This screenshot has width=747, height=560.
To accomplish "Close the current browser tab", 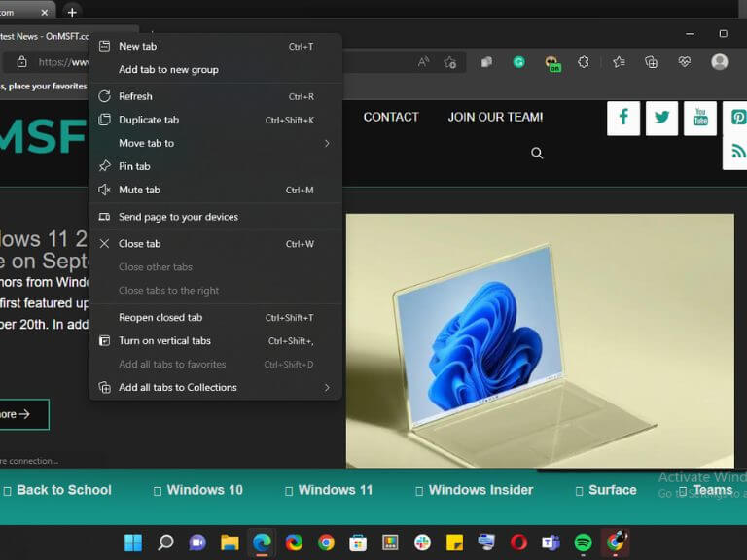I will coord(45,12).
